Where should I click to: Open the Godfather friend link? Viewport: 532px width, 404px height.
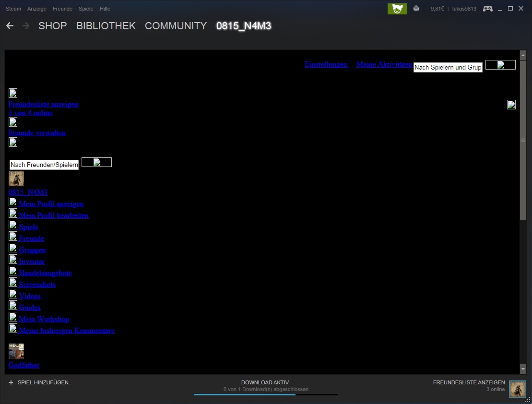[24, 365]
